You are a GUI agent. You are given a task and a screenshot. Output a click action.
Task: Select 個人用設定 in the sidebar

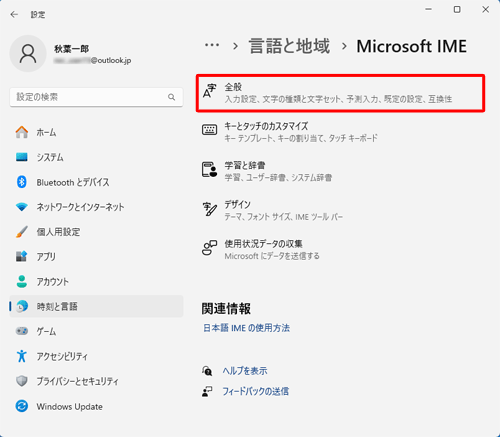click(x=96, y=232)
